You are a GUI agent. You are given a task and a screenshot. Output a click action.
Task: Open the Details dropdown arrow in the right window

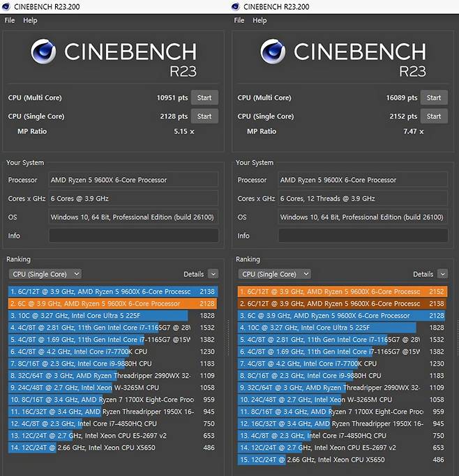click(442, 275)
